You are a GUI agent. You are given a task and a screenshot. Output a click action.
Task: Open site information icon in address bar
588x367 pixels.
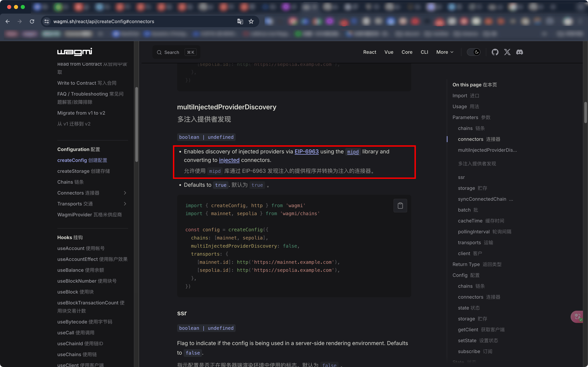[x=47, y=21]
